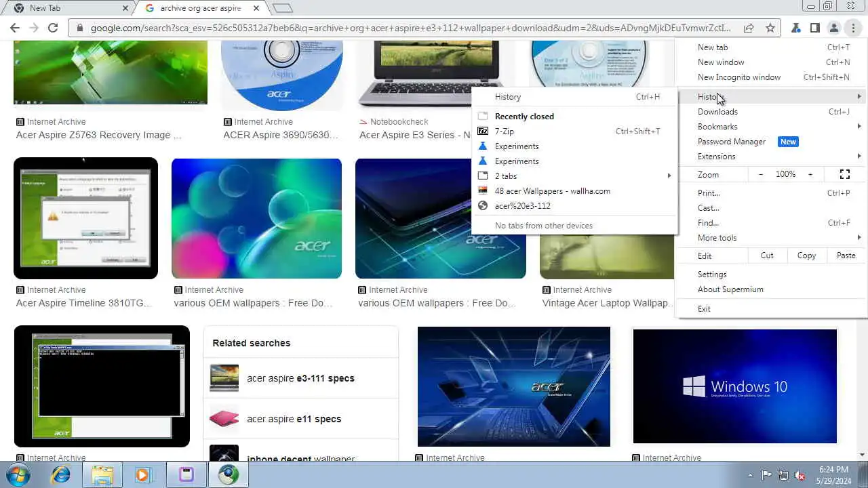868x488 pixels.
Task: Open New Incognito window
Action: (x=771, y=77)
